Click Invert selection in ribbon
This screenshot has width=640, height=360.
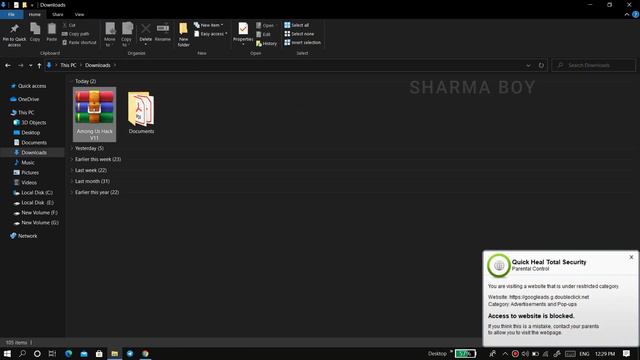point(302,42)
